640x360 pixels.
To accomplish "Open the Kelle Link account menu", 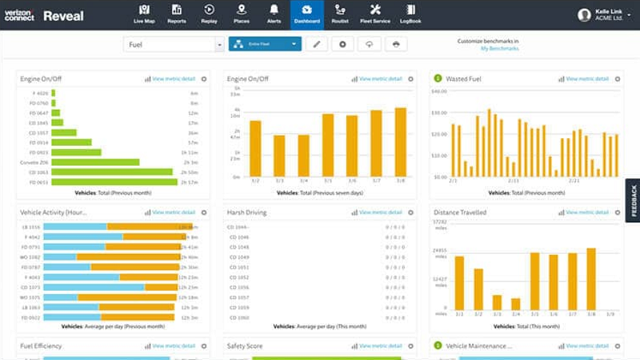I will point(604,15).
